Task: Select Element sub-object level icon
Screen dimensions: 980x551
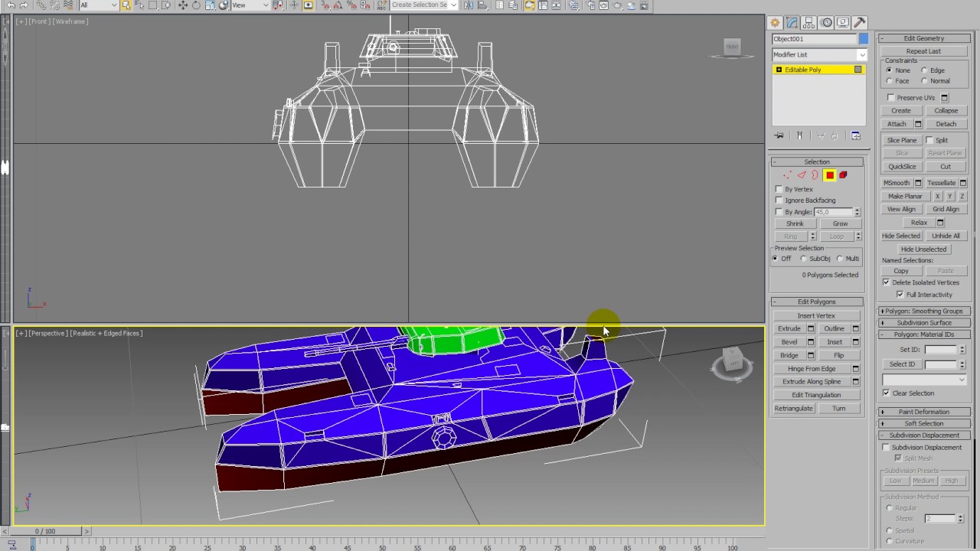Action: (x=843, y=175)
